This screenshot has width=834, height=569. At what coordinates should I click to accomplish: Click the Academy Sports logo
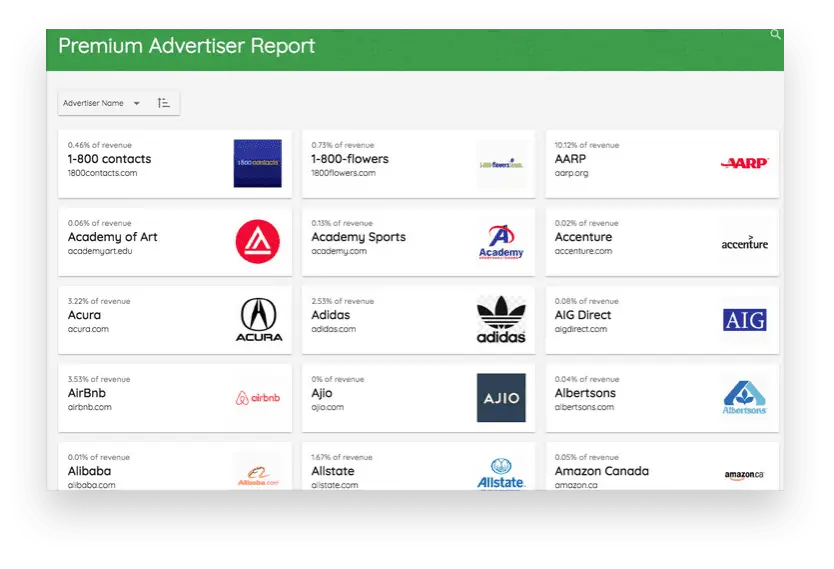pos(501,242)
